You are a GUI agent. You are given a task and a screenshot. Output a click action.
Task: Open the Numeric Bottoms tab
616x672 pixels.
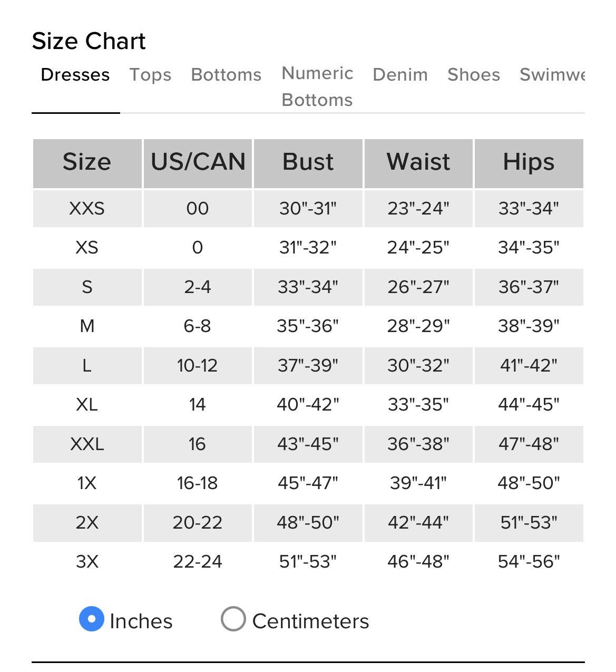[x=317, y=86]
